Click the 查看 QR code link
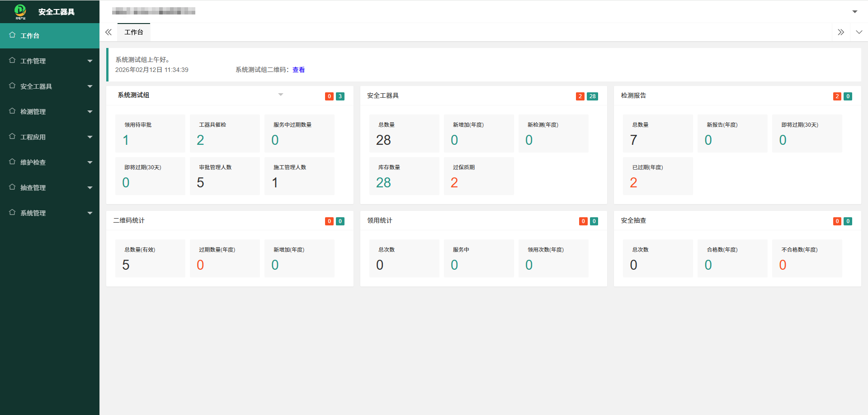Screen dimensions: 868x415 [x=298, y=70]
